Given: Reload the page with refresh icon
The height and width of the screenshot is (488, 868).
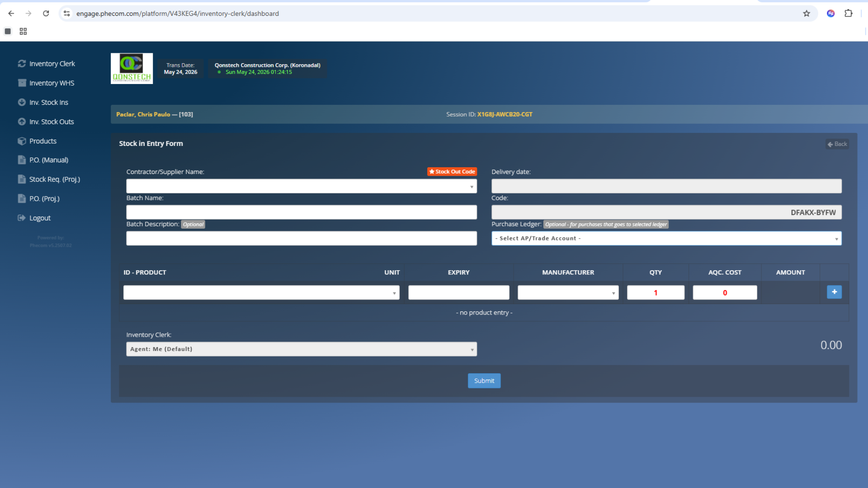Looking at the screenshot, I should [46, 14].
